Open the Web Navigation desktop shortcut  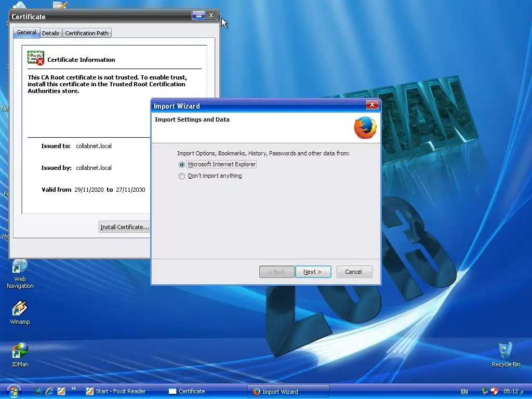point(20,274)
